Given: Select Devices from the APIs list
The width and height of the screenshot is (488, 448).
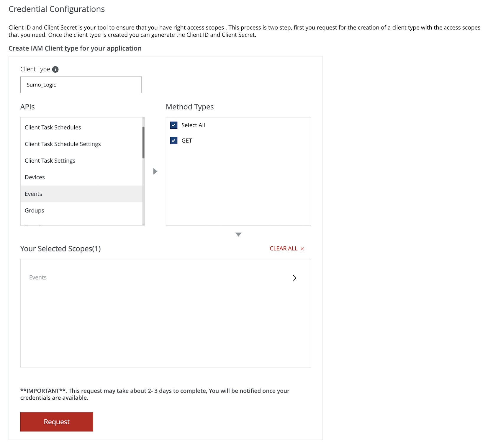Looking at the screenshot, I should coord(35,177).
